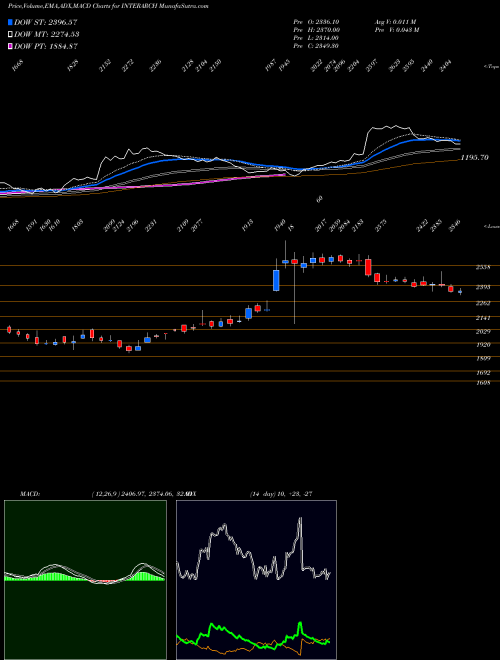Click the 'MACD:' panel heading
Image resolution: width=500 pixels, height=660 pixels.
click(x=30, y=494)
